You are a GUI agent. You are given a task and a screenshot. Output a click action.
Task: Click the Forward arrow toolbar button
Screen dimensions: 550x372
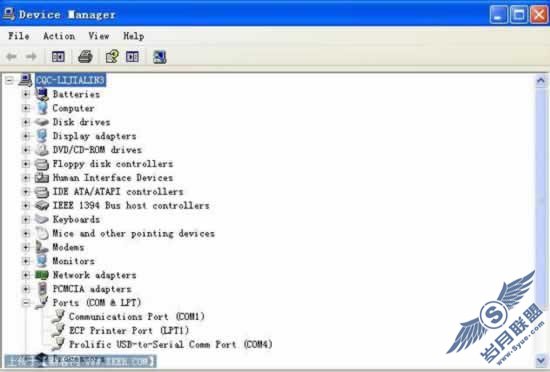[31, 56]
